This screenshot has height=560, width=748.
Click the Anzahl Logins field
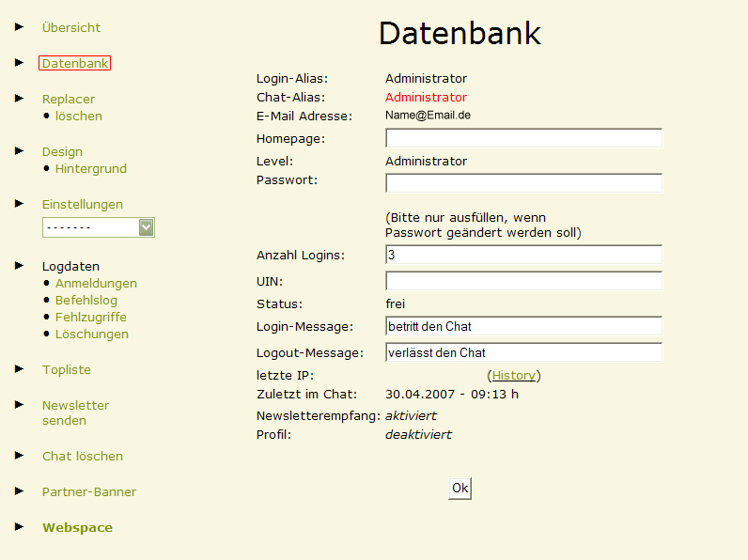click(523, 255)
